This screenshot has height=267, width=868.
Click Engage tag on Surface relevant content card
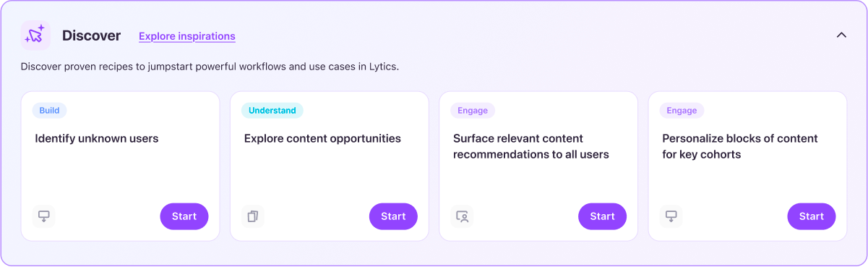pyautogui.click(x=473, y=111)
